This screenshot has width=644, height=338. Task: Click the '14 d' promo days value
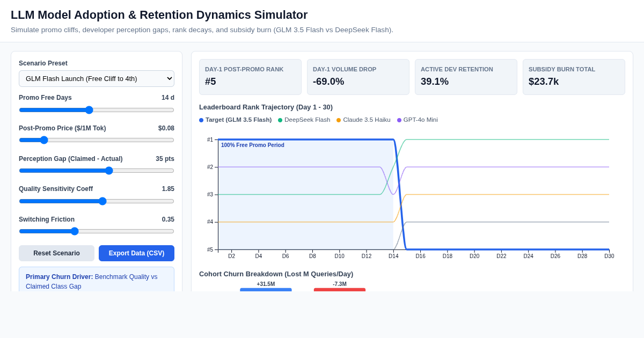point(168,98)
